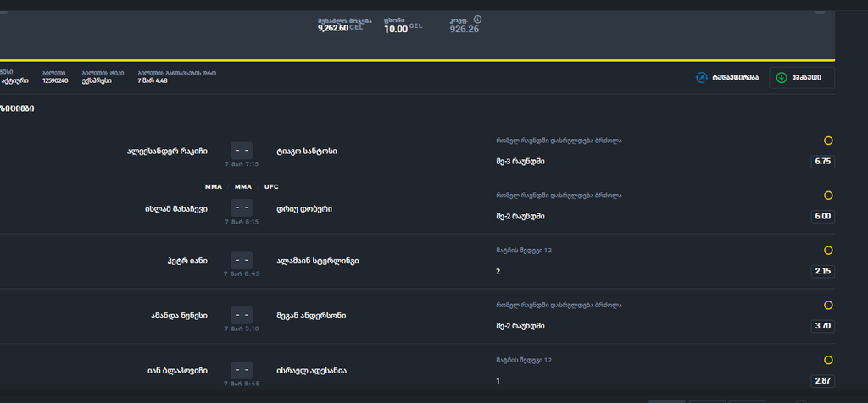The width and height of the screenshot is (868, 403).
Task: Click the first MMA breadcrumb label
Action: click(x=213, y=187)
